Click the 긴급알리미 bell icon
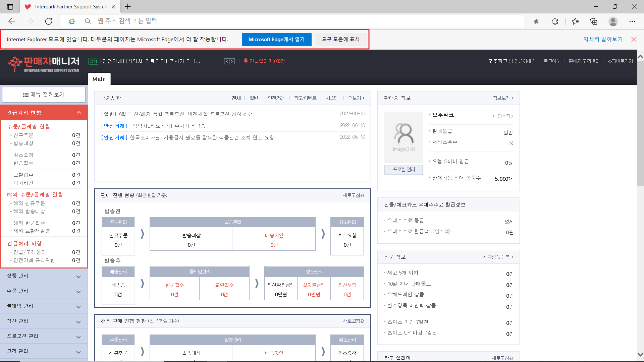Screen dimensions: 644x362 coord(246,61)
